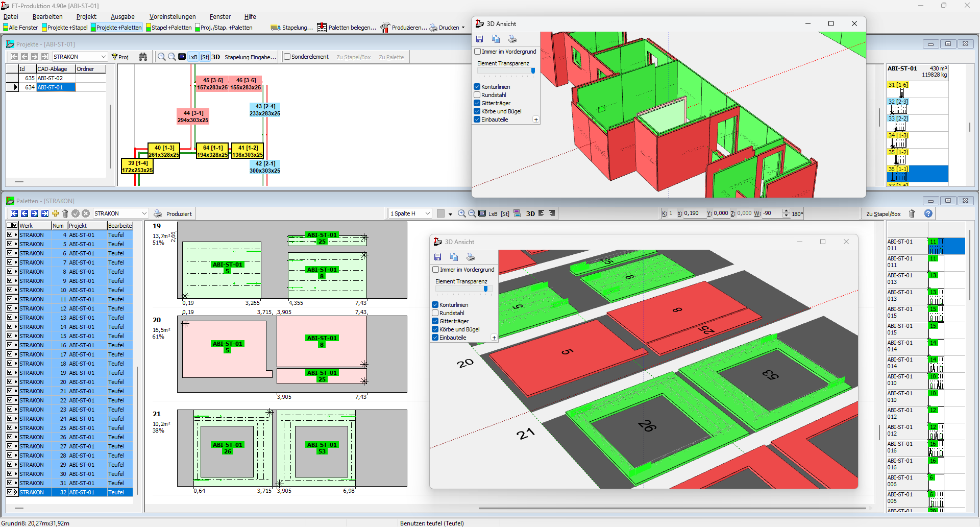Screen dimensions: 980x527
Task: Uncheck pallet row 4 checkbox
Action: pos(9,235)
